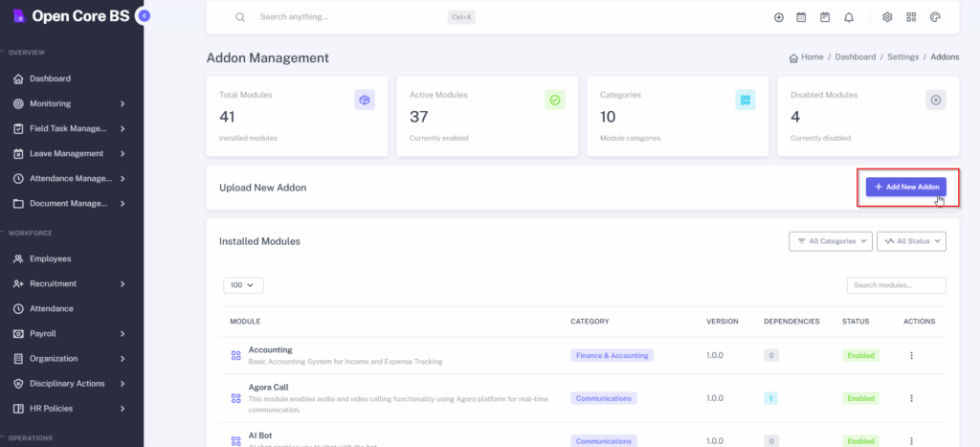This screenshot has width=980, height=447.
Task: Click the Add New Addon button
Action: coord(905,187)
